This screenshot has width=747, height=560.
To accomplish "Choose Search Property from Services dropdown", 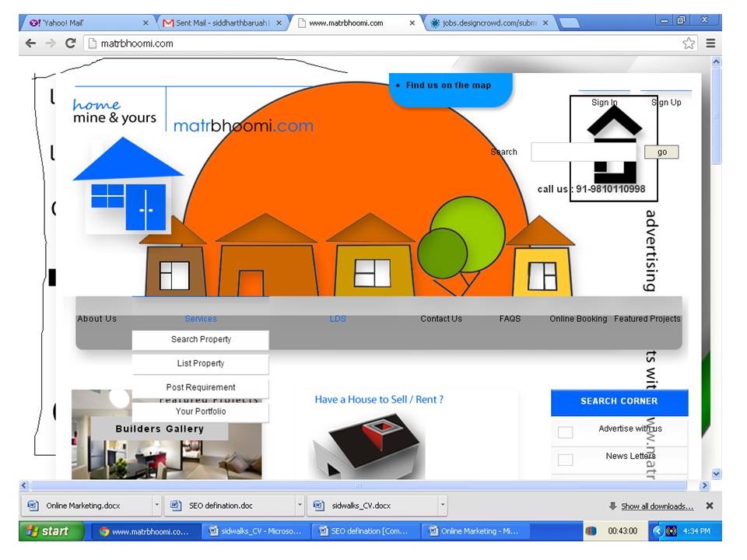I will point(201,340).
